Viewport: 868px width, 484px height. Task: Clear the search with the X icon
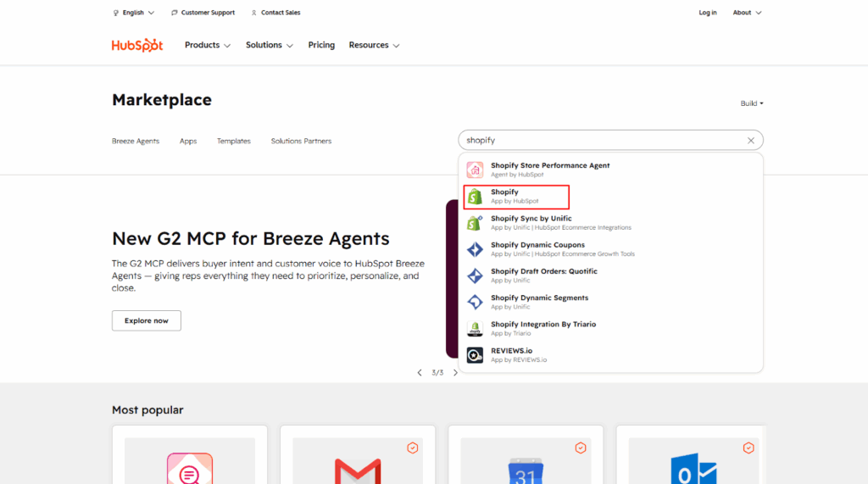pos(750,141)
